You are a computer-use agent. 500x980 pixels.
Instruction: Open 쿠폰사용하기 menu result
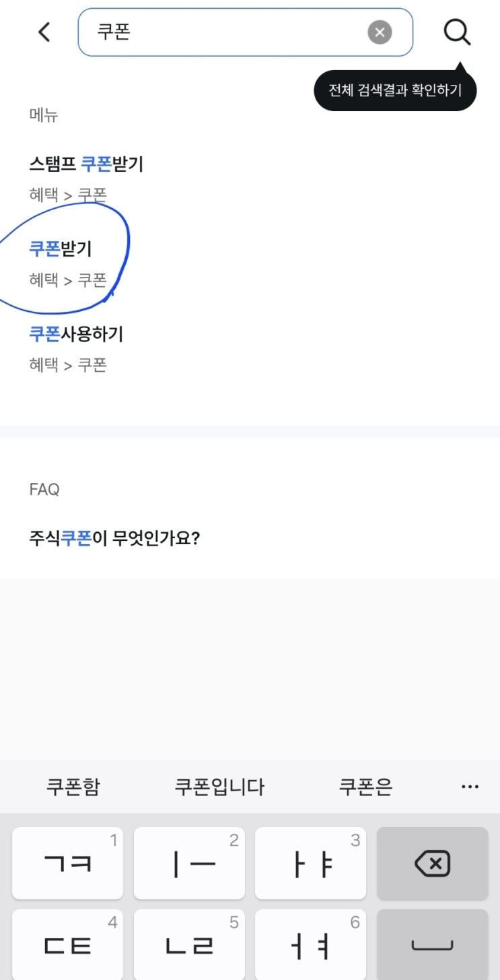coord(76,348)
